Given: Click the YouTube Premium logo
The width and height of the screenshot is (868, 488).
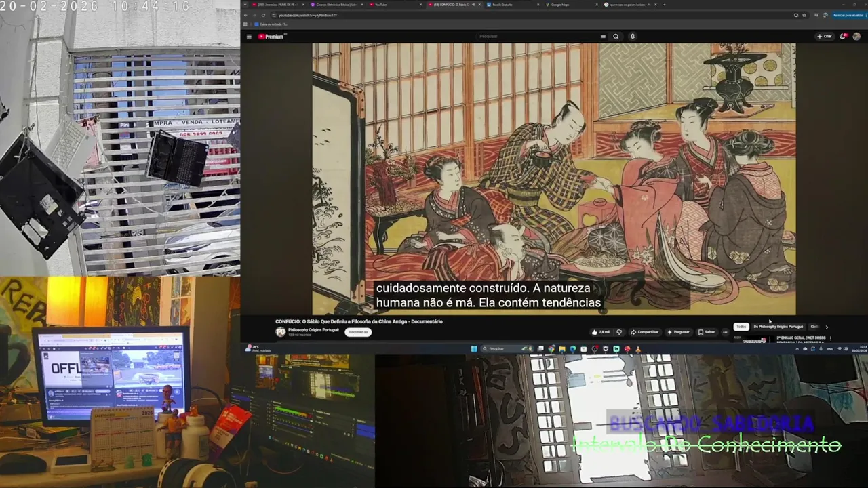Looking at the screenshot, I should (271, 37).
